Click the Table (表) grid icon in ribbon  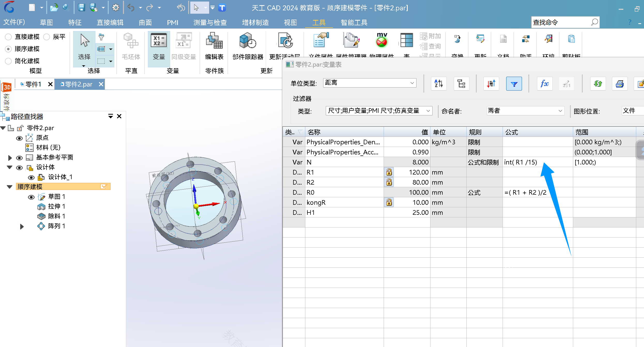[406, 40]
